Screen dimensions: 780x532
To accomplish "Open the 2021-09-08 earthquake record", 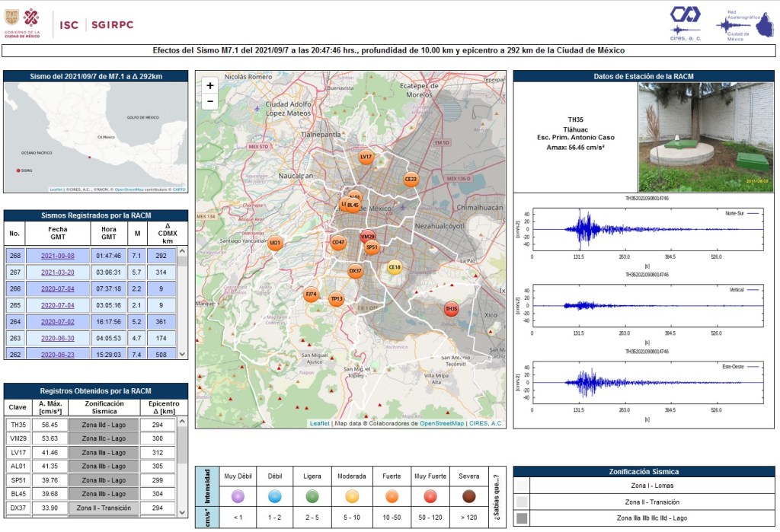I will tap(57, 256).
